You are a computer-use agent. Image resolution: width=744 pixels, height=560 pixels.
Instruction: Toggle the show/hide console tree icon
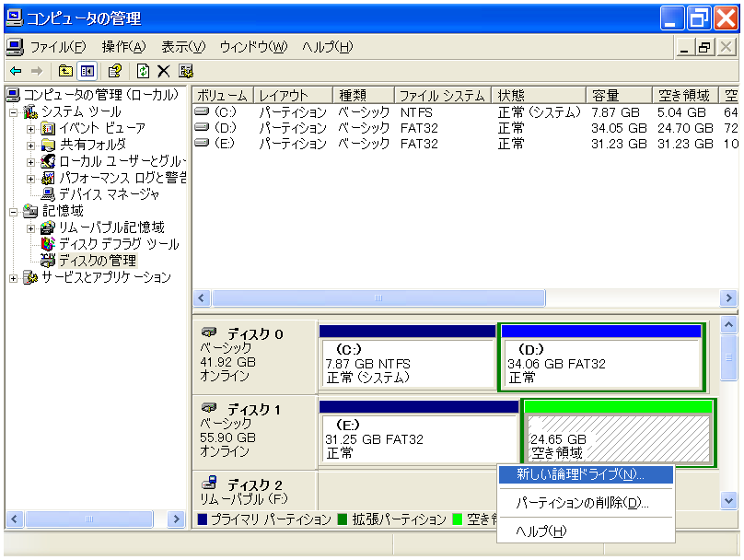coord(87,71)
